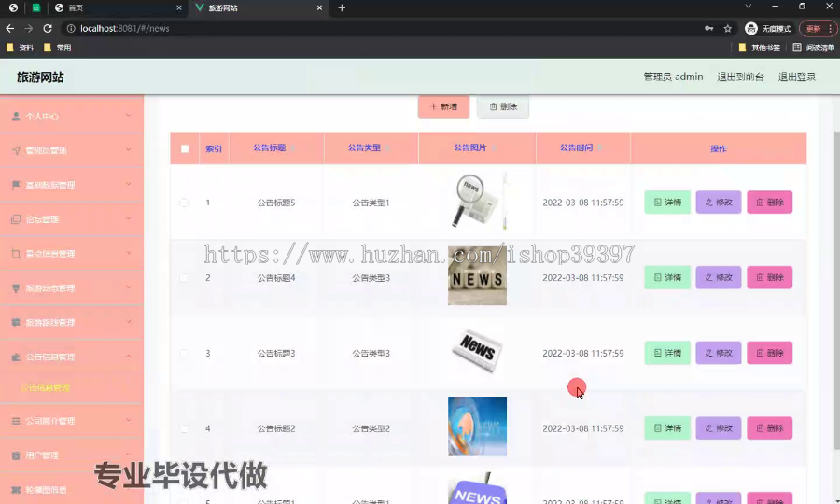Open the browser three-dot menu
Screen dimensions: 840x504
click(x=830, y=28)
